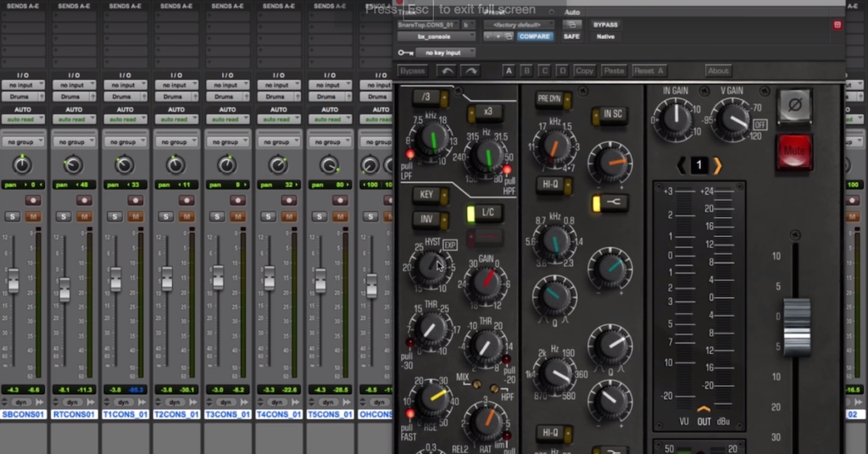
Task: Toggle the /3 filter divide switch
Action: point(431,98)
